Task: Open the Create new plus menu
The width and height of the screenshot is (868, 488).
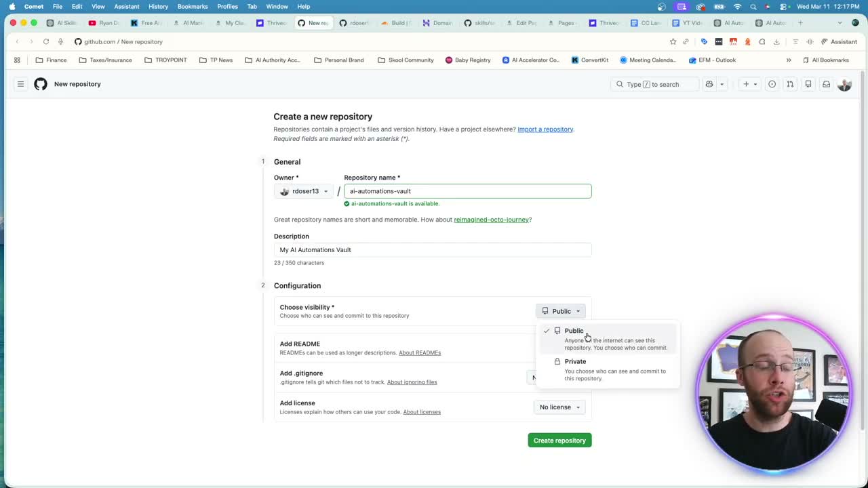Action: point(749,84)
